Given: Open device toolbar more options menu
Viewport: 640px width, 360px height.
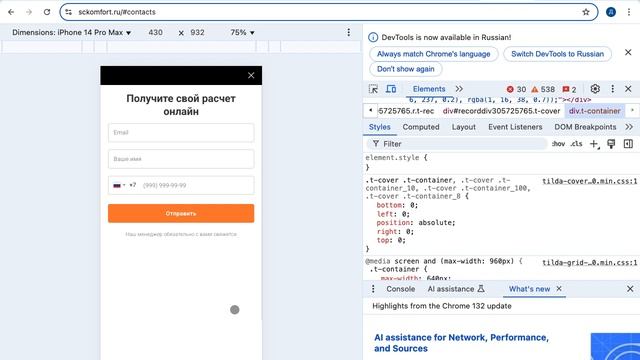Looking at the screenshot, I should click(348, 33).
